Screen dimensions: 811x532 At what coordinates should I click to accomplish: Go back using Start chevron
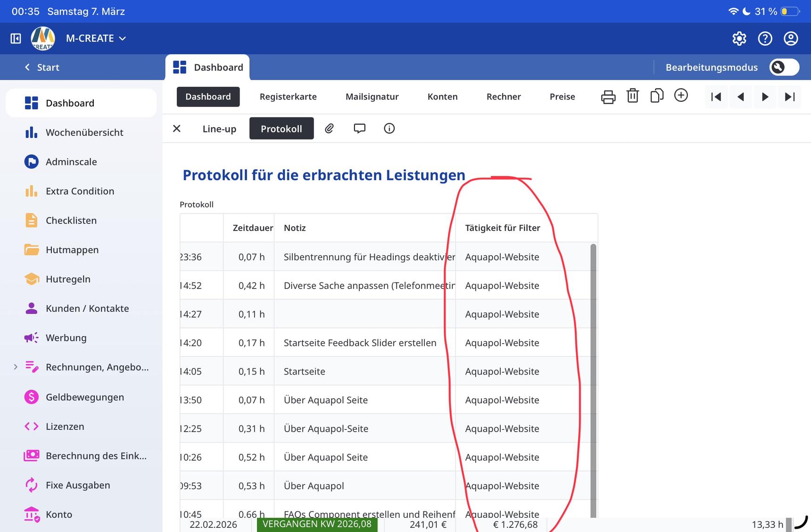click(x=41, y=67)
